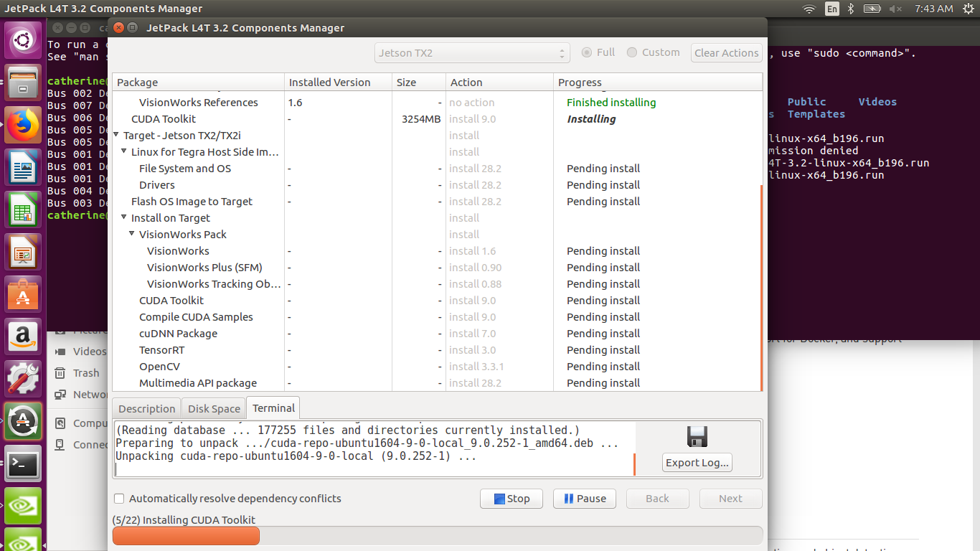This screenshot has height=551, width=980.
Task: Open the muted volume indicator
Action: (x=895, y=9)
